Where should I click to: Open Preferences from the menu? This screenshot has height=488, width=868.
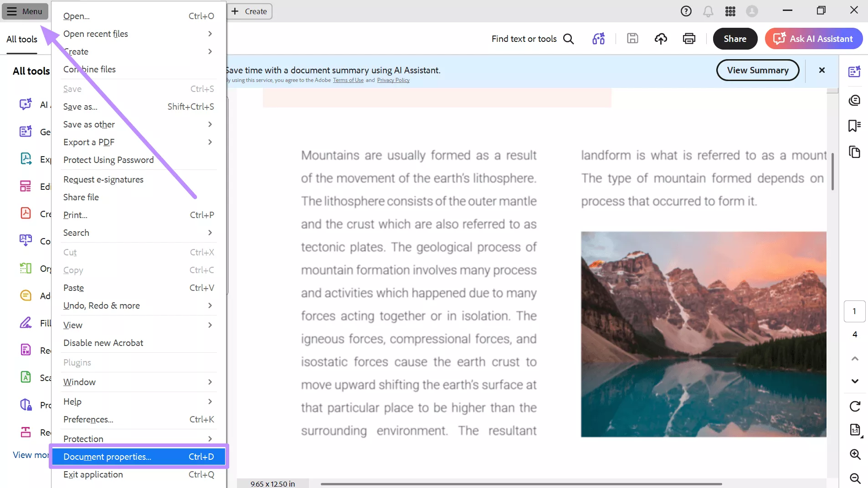[88, 419]
